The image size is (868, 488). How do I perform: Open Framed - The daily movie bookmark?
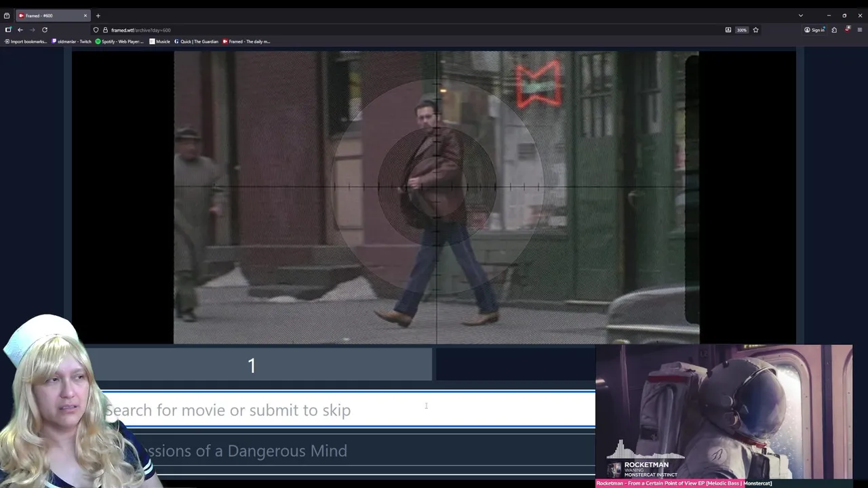[246, 41]
